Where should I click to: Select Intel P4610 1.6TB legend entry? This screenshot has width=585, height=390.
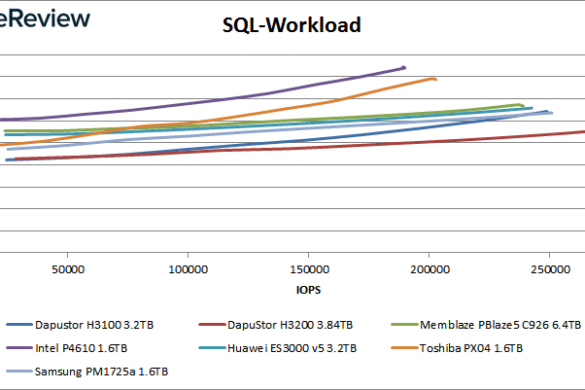pos(67,348)
